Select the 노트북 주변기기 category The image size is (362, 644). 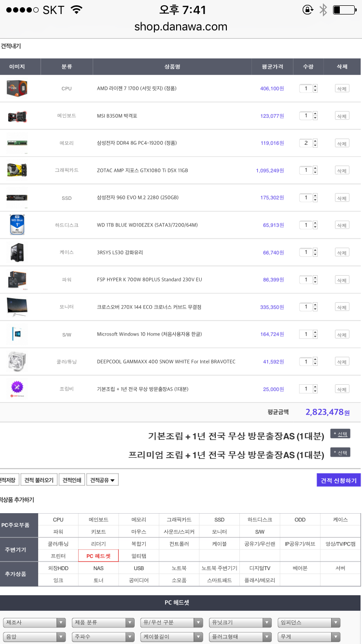(x=219, y=568)
